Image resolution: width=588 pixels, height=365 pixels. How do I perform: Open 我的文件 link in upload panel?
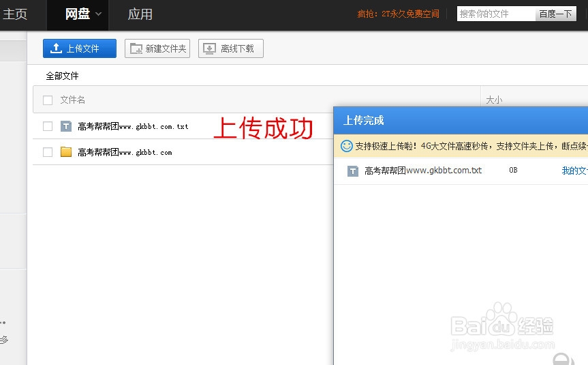(574, 171)
